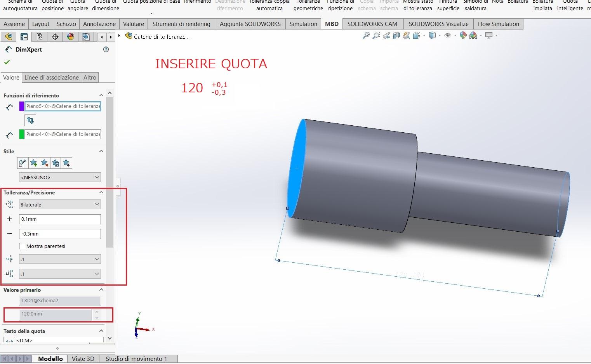Screen dimensions: 591x364
Task: Open the CAM feature tree tab icon
Action: click(x=86, y=37)
